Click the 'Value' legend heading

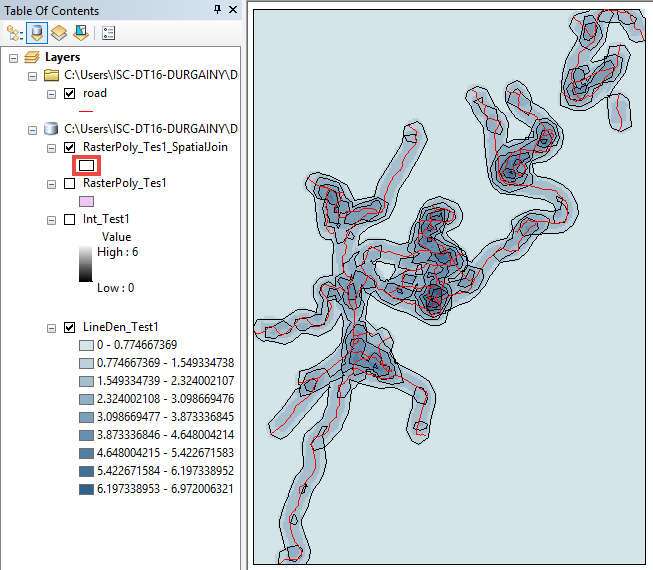pos(116,237)
